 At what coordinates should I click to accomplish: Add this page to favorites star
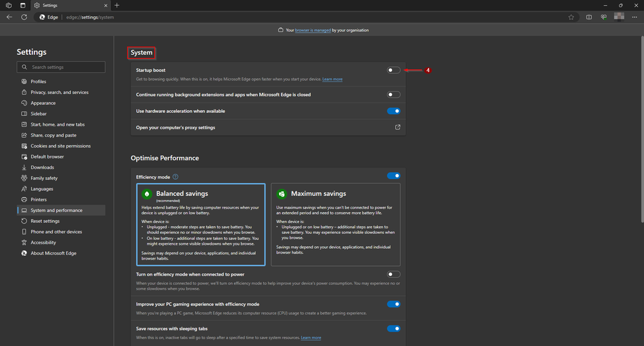coord(571,17)
